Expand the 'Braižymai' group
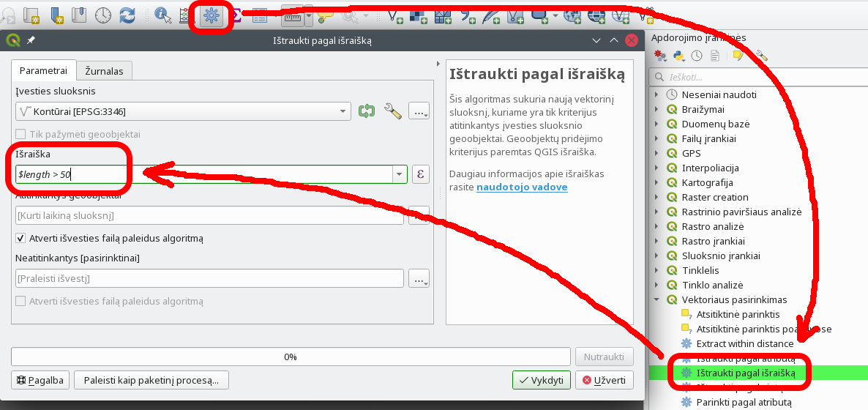Screen dimensions: 868x410 pos(656,109)
